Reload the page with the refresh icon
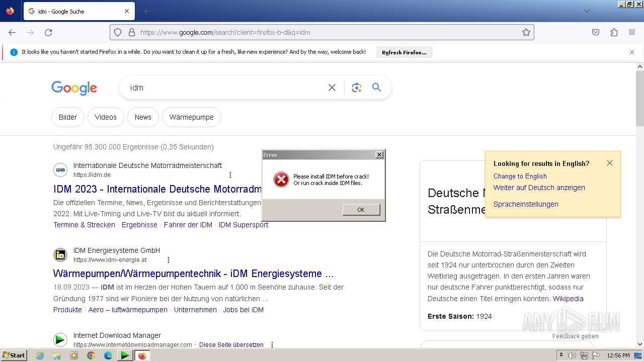 pyautogui.click(x=48, y=32)
